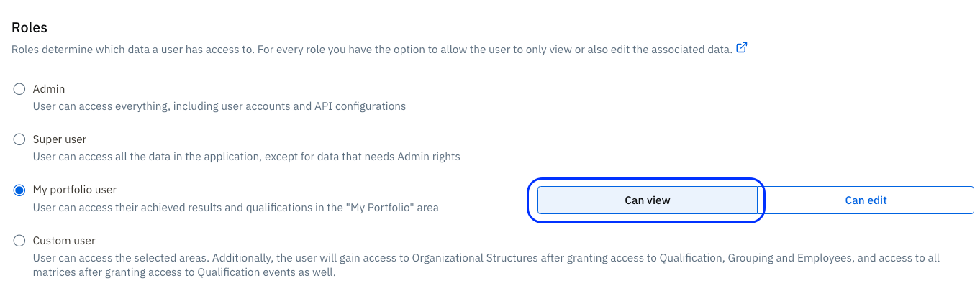The height and width of the screenshot is (291, 980).
Task: Select the Admin radio button
Action: (x=19, y=89)
